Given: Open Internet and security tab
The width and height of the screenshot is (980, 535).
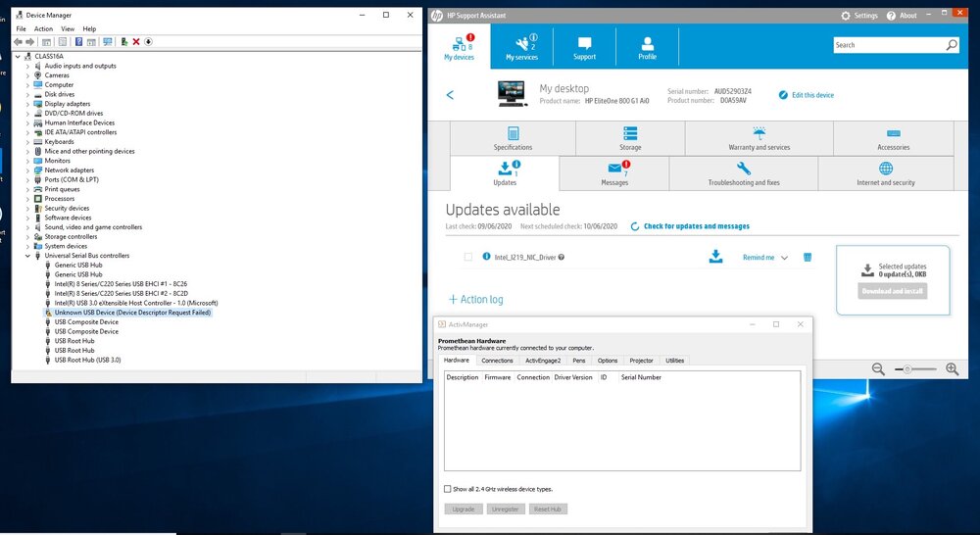Looking at the screenshot, I should tap(886, 173).
